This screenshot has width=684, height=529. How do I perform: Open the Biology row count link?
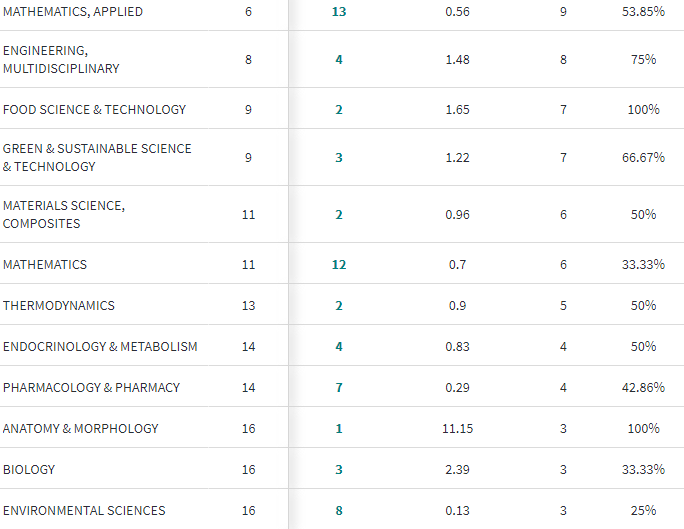click(x=338, y=470)
